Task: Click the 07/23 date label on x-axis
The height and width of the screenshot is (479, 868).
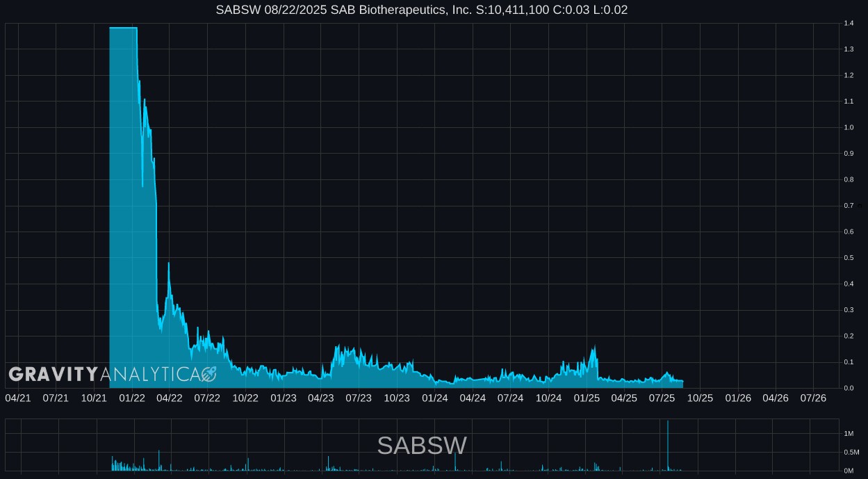Action: 359,398
